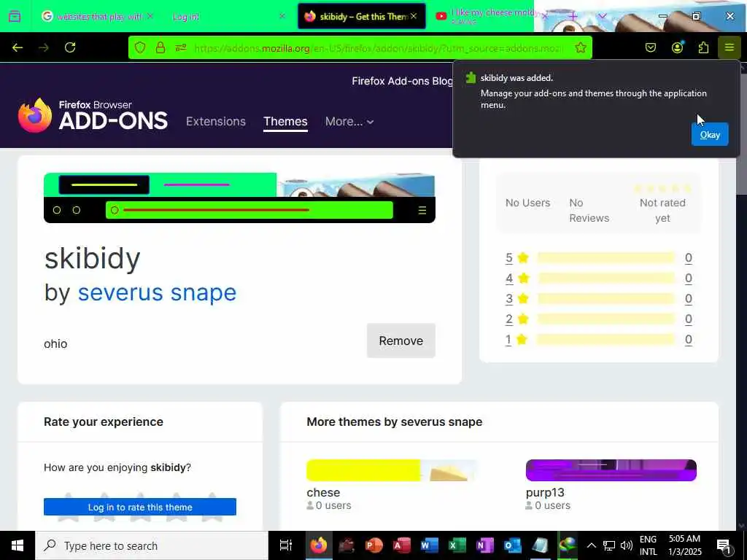Image resolution: width=747 pixels, height=560 pixels.
Task: Click the skibidy theme preview image
Action: pos(239,198)
